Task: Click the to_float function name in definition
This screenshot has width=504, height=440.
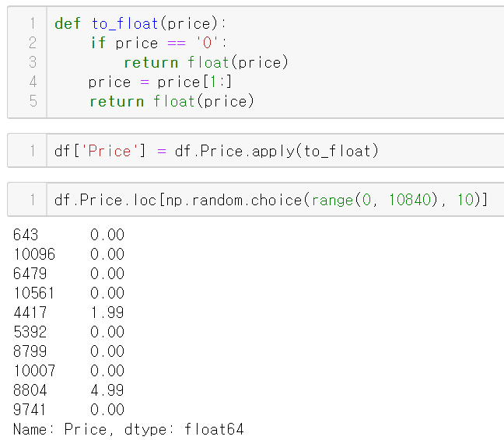Action: tap(124, 24)
